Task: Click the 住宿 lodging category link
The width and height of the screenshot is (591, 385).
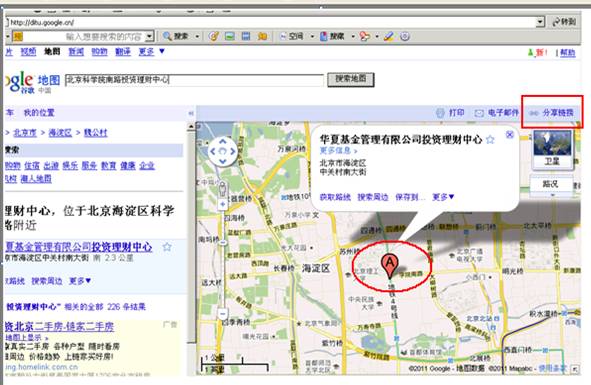Action: tap(32, 166)
